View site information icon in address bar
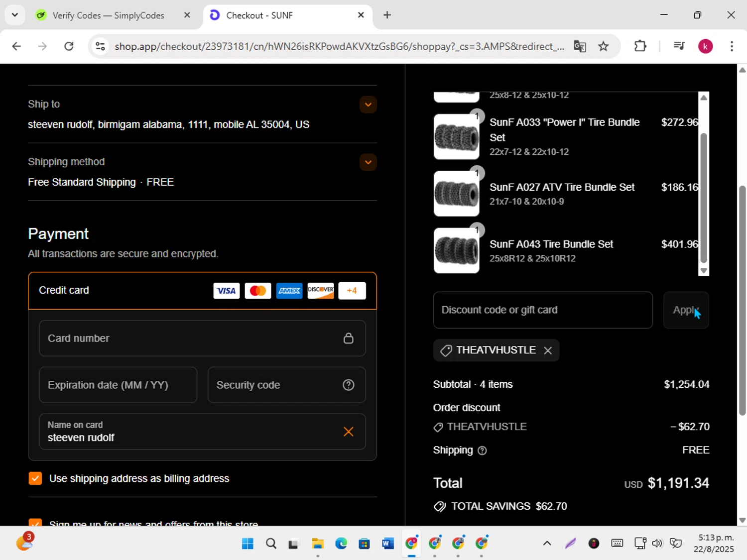This screenshot has width=747, height=560. [100, 46]
